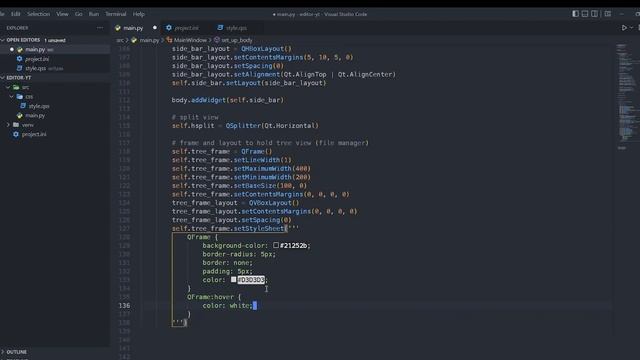Click gear icon beside project.ini in EDITOR-YT
640x360 pixels.
tap(16, 134)
